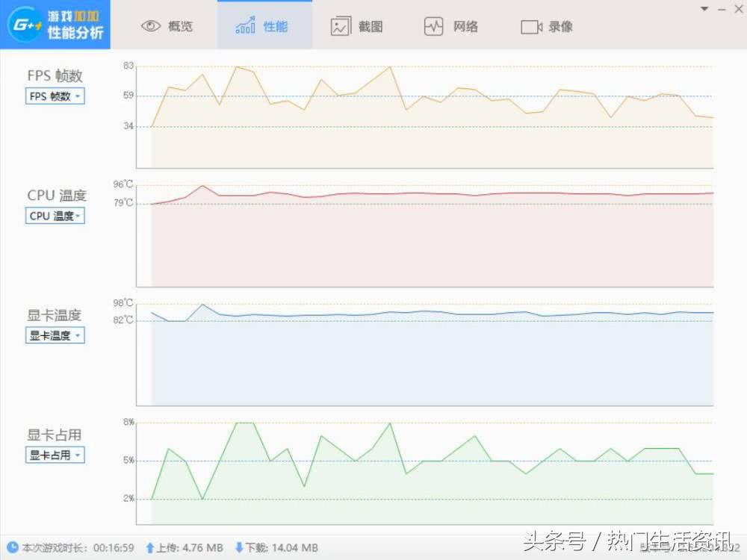Viewport: 747px width, 560px height.
Task: Click the 性能 performance chart icon
Action: tap(246, 25)
